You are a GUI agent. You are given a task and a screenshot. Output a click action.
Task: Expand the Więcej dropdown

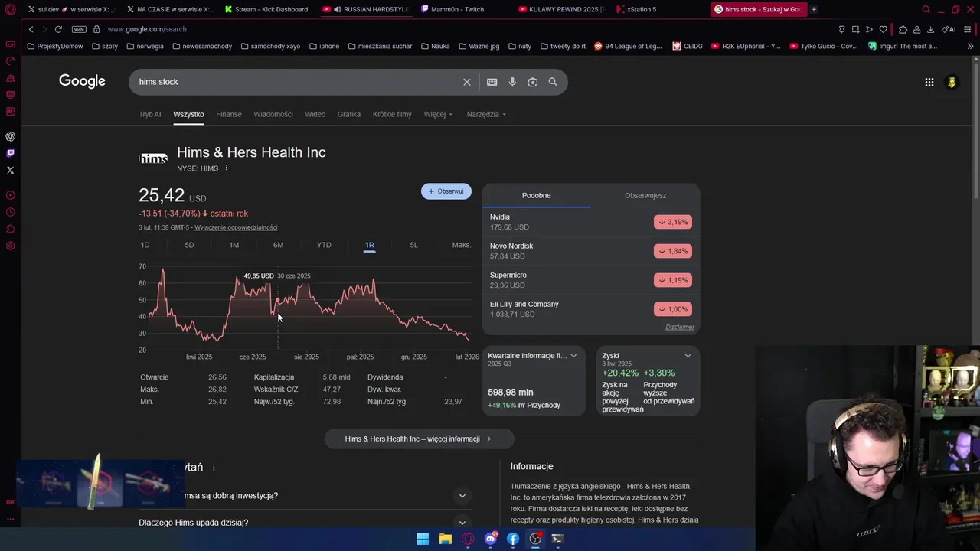438,114
